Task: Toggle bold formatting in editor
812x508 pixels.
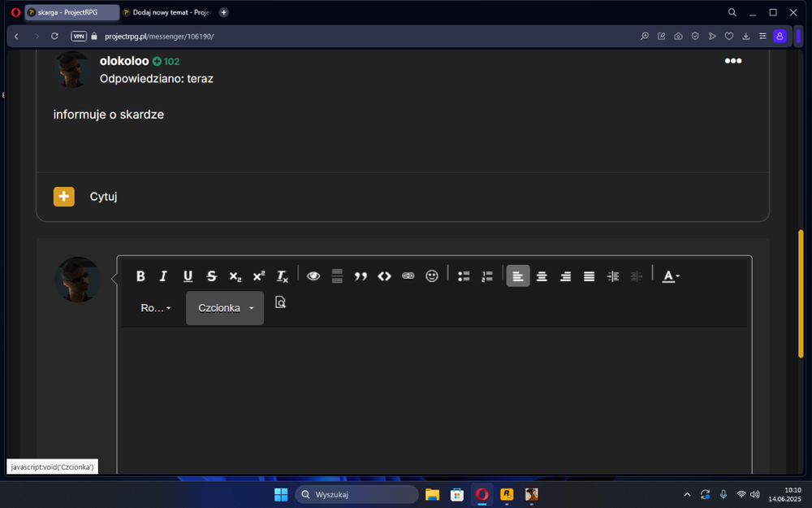Action: click(x=140, y=276)
